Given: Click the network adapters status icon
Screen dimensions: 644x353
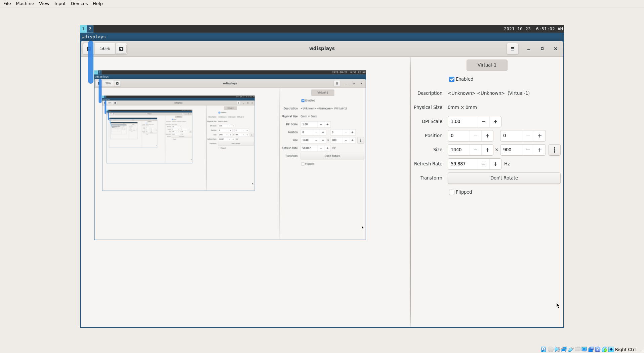Looking at the screenshot, I should click(564, 349).
